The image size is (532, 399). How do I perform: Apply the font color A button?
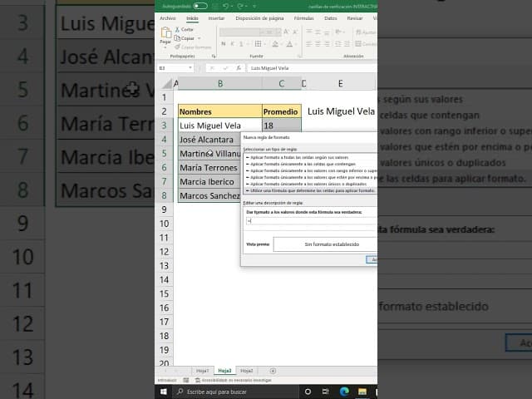[289, 44]
